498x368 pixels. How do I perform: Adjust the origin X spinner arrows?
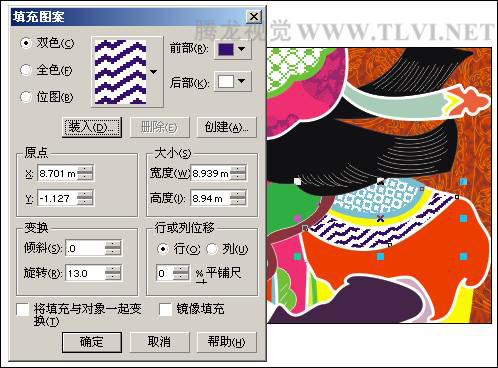85,173
